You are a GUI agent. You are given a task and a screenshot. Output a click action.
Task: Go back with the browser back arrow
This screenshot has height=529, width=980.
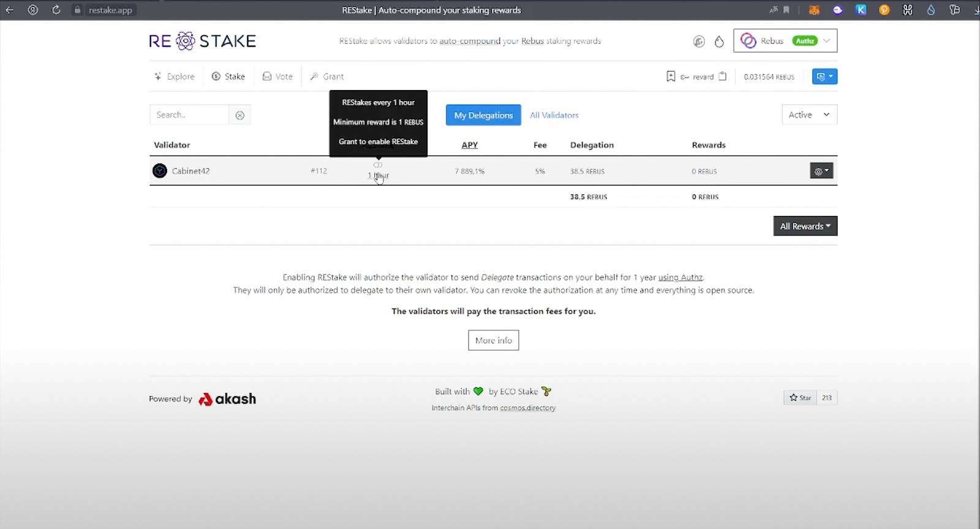point(10,10)
